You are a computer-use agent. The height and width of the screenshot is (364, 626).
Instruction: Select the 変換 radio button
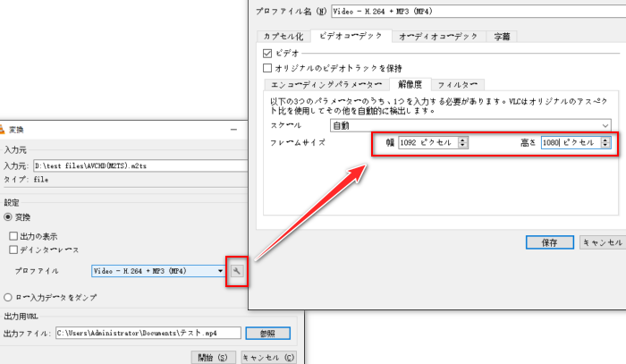tap(7, 217)
